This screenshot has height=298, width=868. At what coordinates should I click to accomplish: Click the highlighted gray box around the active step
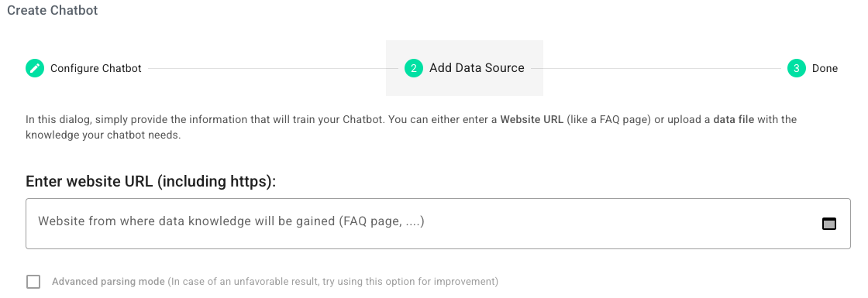(x=464, y=68)
